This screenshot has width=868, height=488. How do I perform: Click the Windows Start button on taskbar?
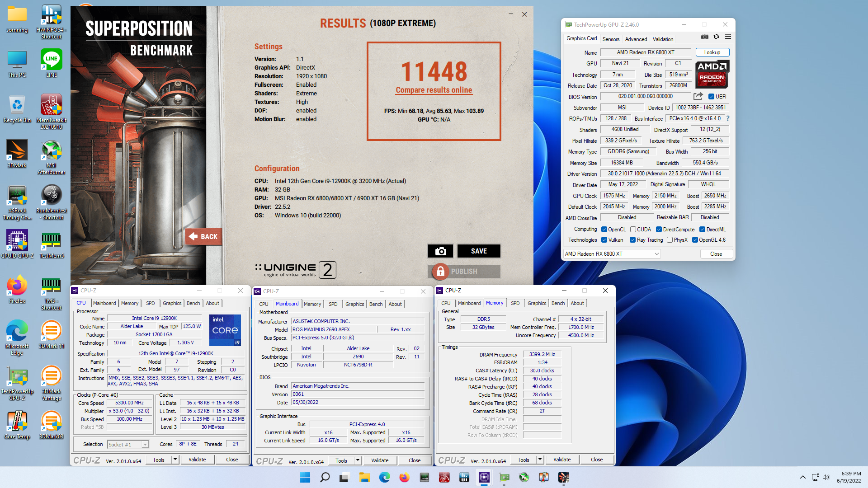305,477
